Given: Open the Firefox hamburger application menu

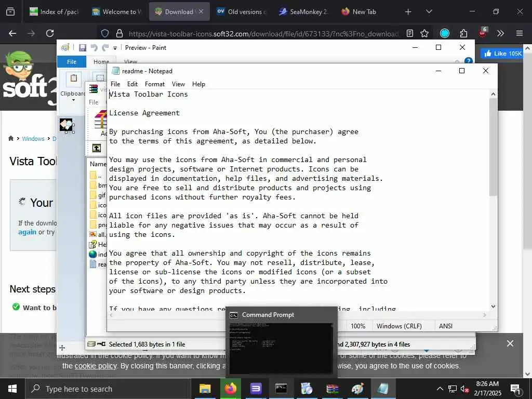Looking at the screenshot, I should point(520,33).
